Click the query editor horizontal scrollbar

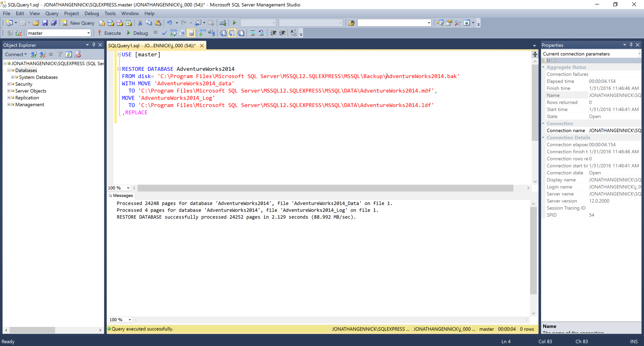(325, 188)
